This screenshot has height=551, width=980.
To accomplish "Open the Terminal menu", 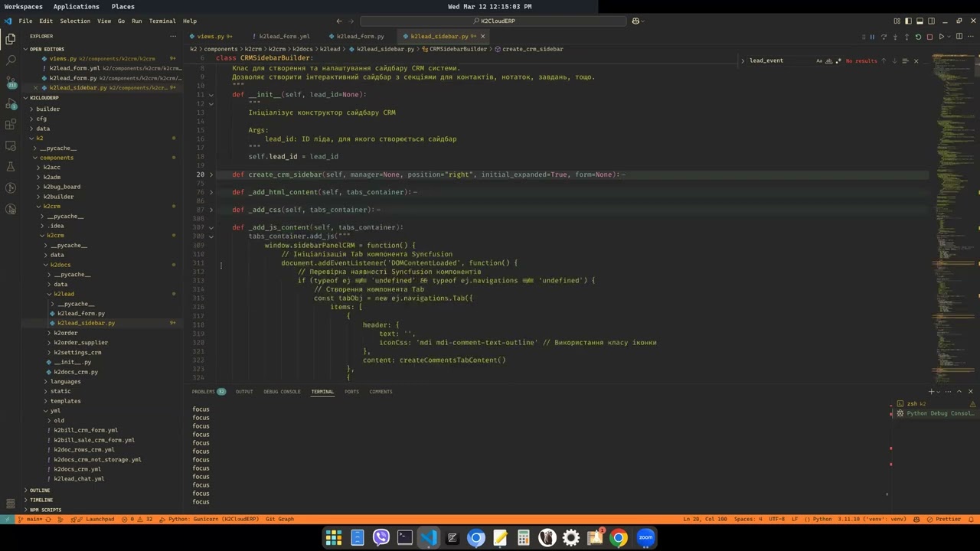I will 162,21.
